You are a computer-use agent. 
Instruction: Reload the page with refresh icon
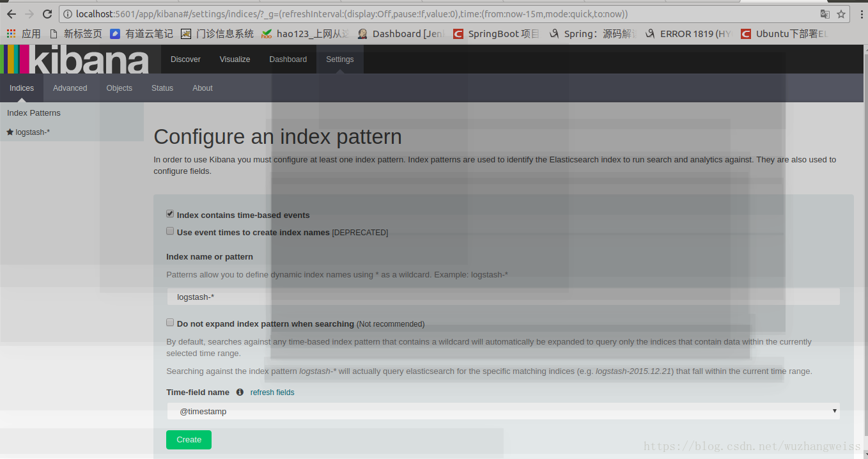[x=47, y=14]
